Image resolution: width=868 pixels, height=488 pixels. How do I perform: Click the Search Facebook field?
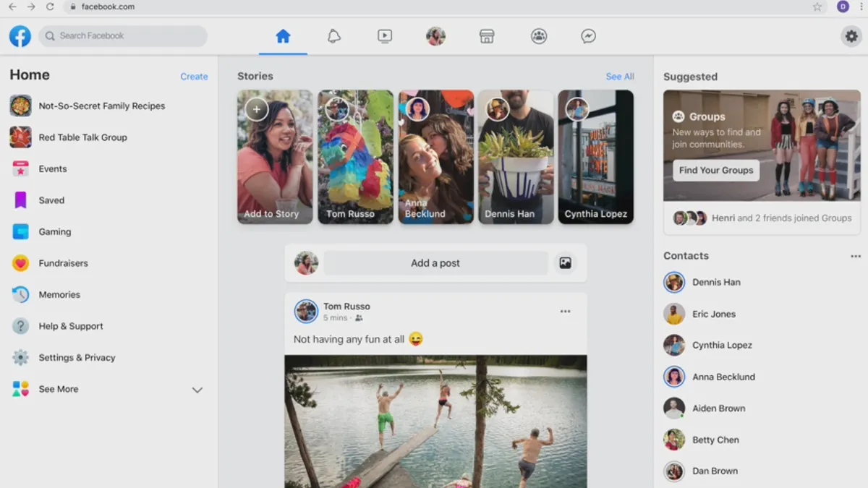click(123, 36)
